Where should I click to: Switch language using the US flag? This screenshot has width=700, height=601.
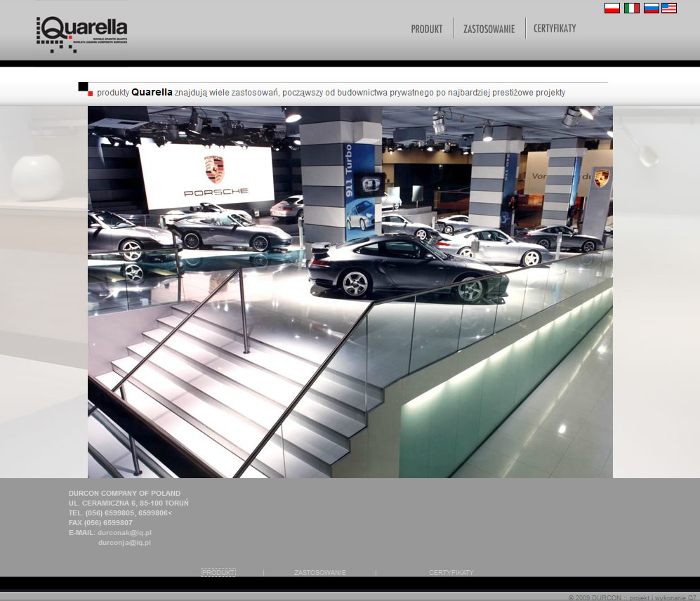point(668,8)
